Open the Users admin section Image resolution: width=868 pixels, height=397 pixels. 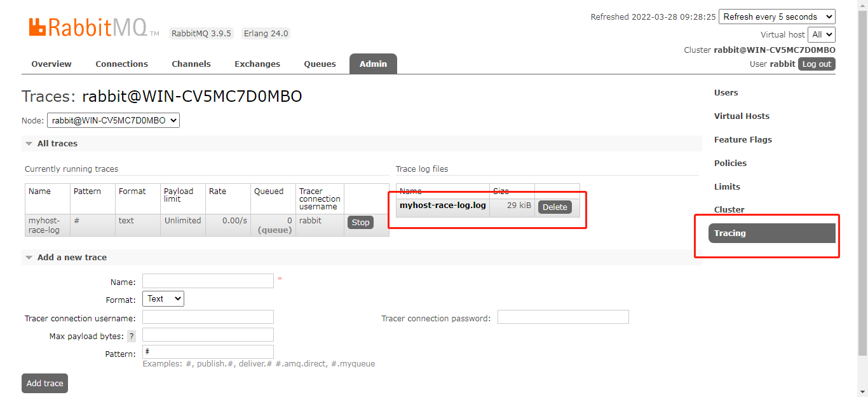[x=726, y=92]
